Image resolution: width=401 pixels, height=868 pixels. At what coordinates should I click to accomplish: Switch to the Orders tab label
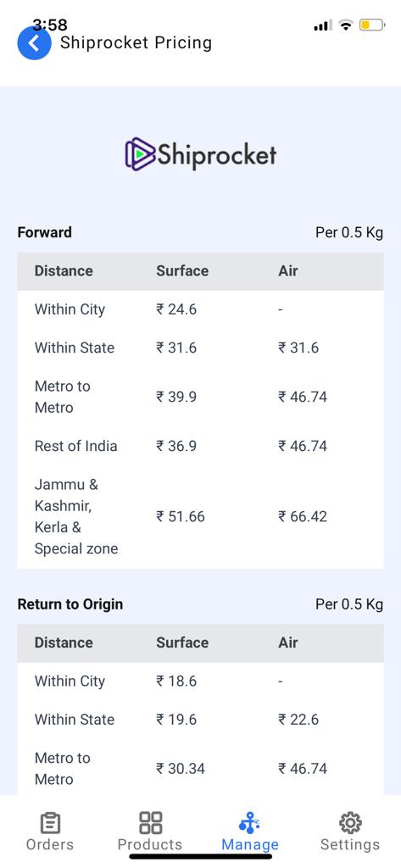click(50, 845)
